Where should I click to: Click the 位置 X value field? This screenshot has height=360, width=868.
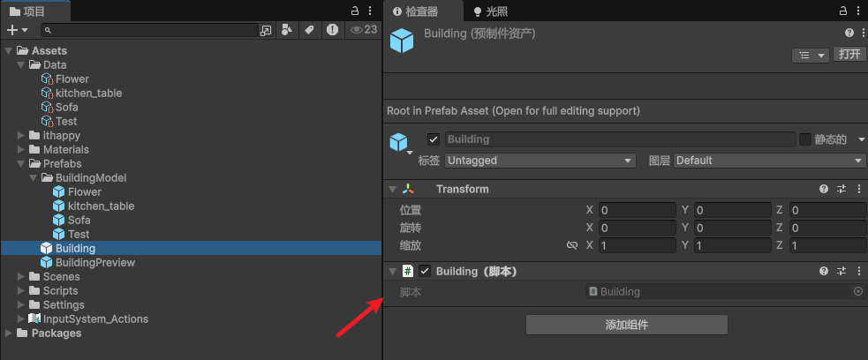[638, 210]
